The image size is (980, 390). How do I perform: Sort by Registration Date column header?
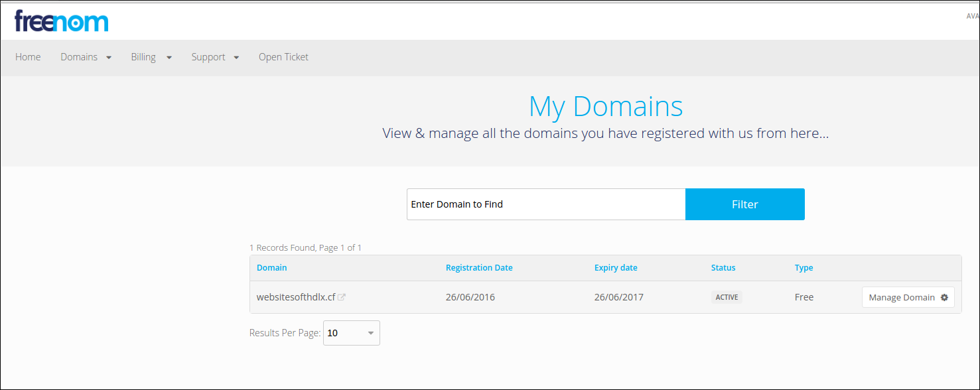tap(479, 268)
